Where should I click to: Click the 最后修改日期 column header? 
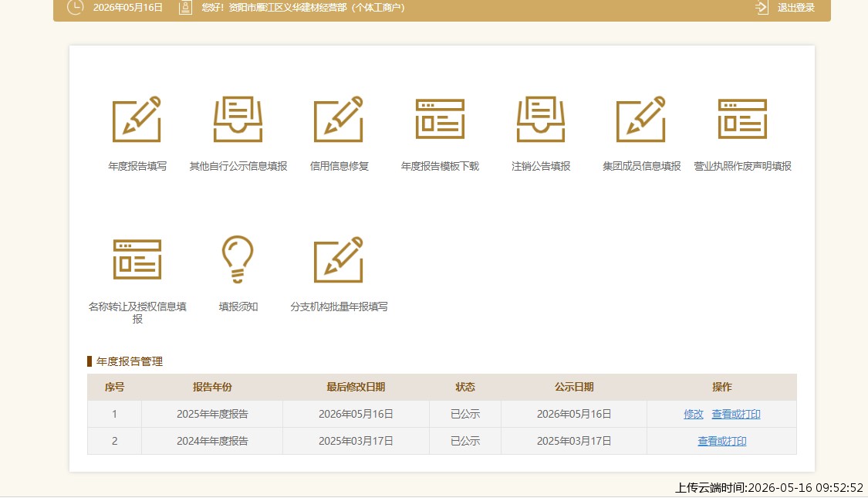click(x=356, y=387)
